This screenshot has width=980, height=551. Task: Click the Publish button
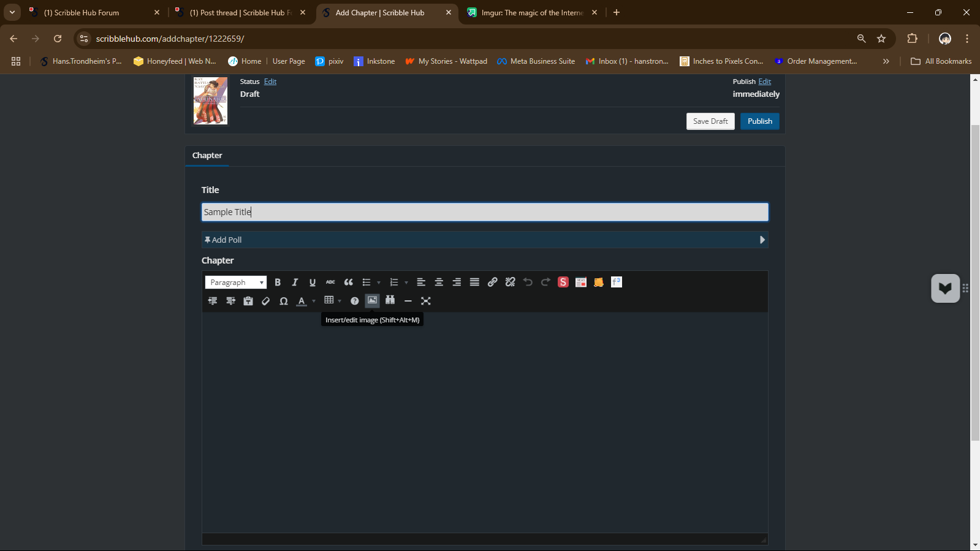coord(759,121)
